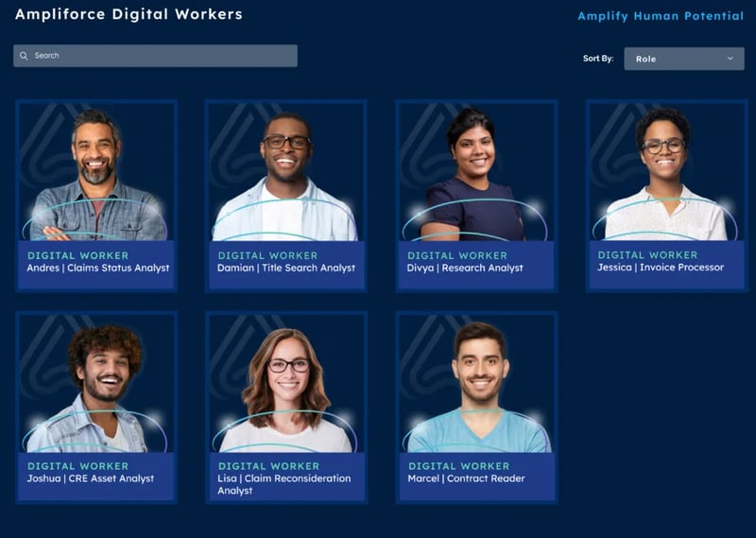Click the 'Marcel | Contract Reader' label

click(466, 478)
